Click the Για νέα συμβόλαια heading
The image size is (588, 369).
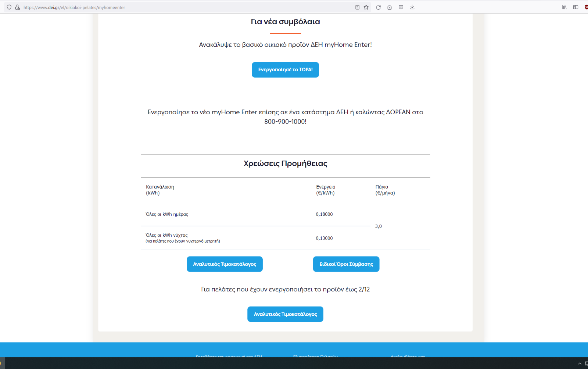point(285,22)
